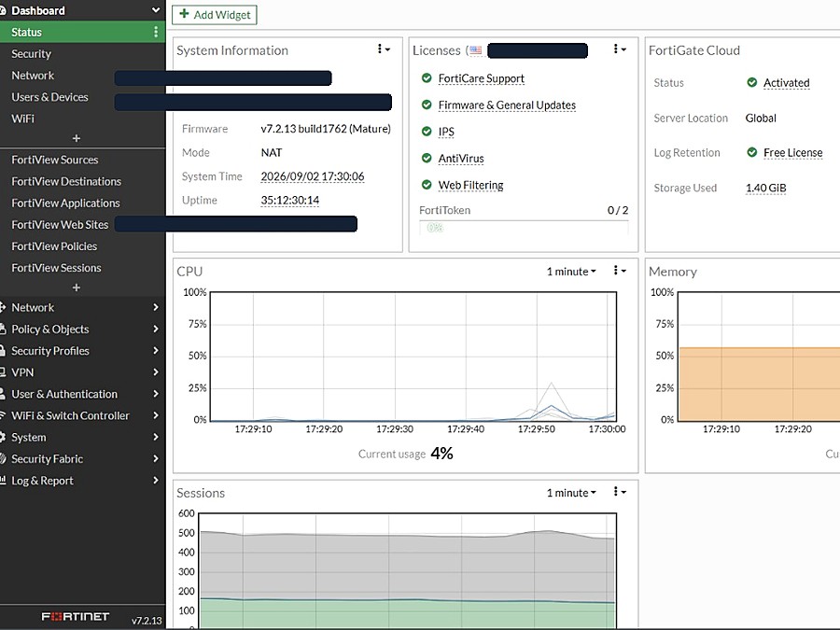Click the WiFi & Switch Controller icon
This screenshot has height=630, width=840.
(3, 415)
